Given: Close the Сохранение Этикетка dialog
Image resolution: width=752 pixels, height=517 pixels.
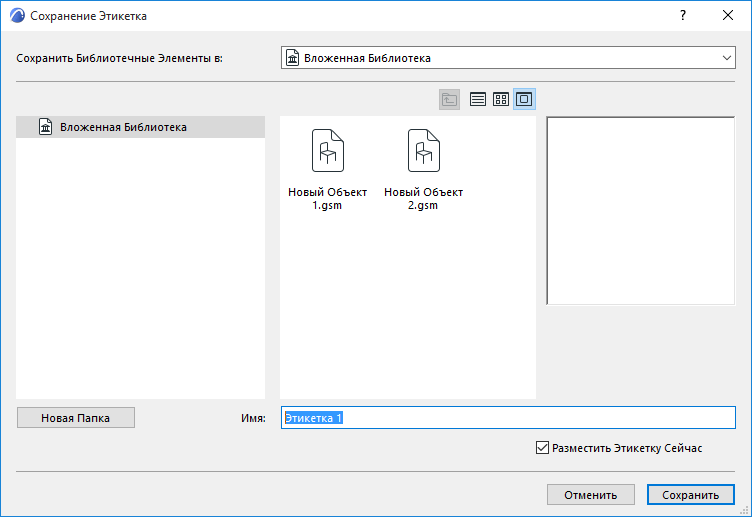Looking at the screenshot, I should coord(728,15).
